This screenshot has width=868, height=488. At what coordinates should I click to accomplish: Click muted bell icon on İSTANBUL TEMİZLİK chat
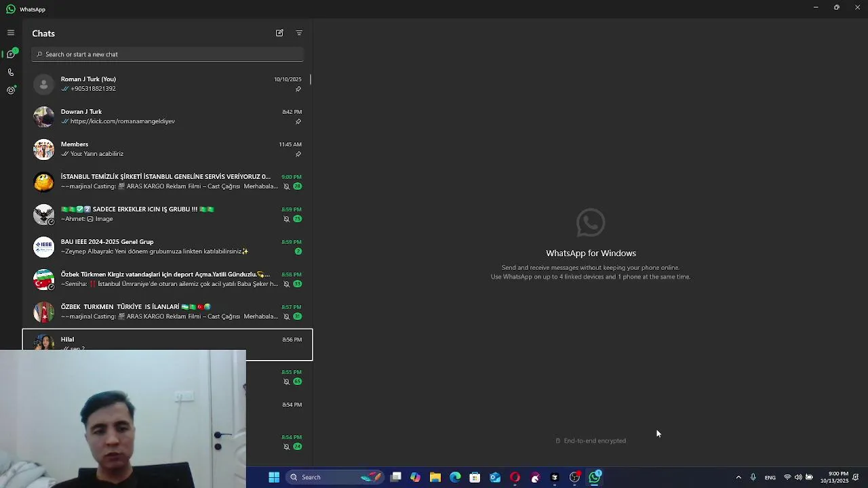[x=286, y=186]
